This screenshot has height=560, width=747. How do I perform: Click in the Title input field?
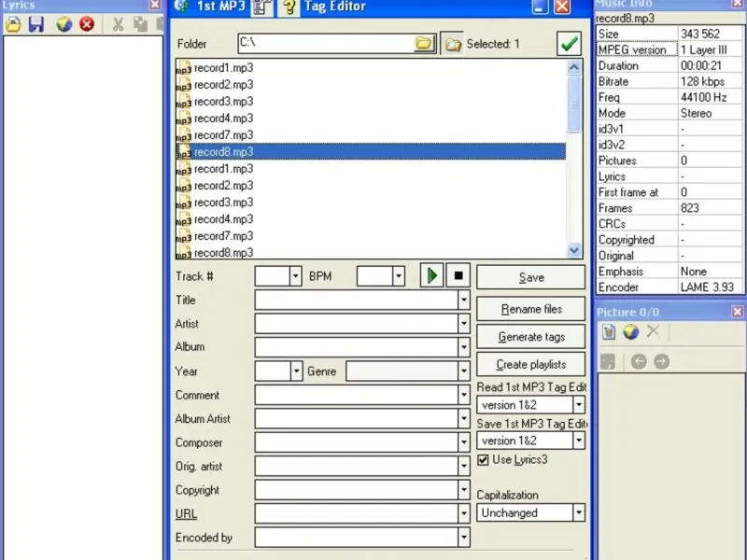pyautogui.click(x=357, y=300)
